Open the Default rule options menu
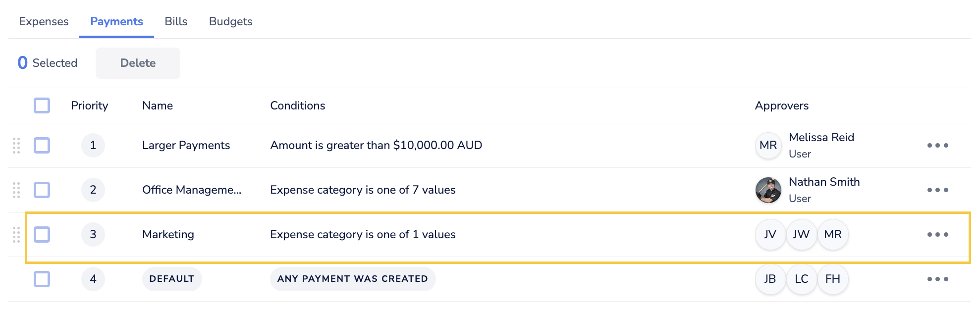This screenshot has width=980, height=314. pos(938,279)
